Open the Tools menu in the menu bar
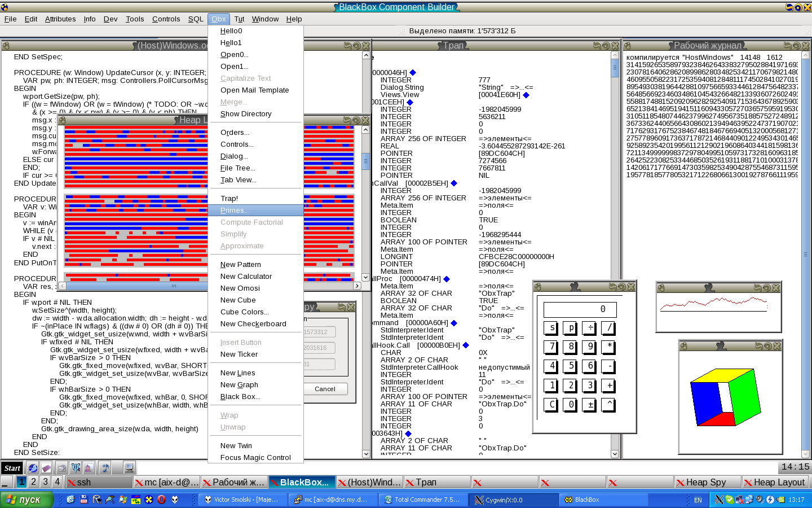The image size is (812, 508). 135,19
